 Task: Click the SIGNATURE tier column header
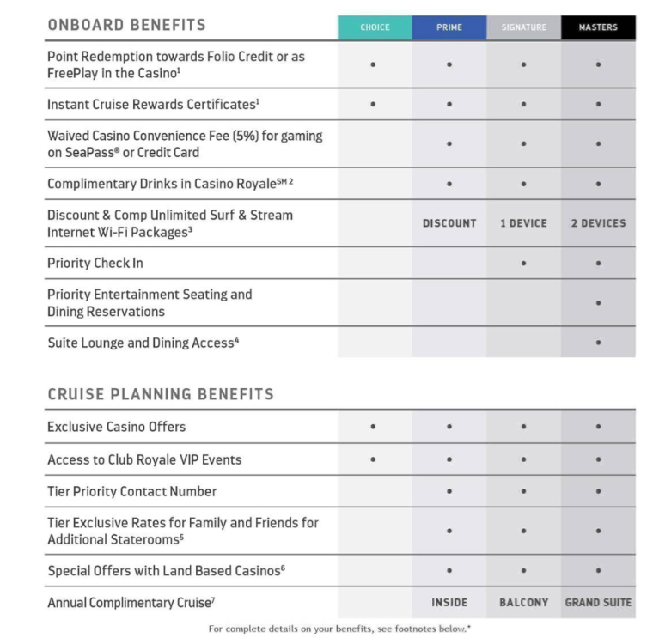click(x=524, y=27)
